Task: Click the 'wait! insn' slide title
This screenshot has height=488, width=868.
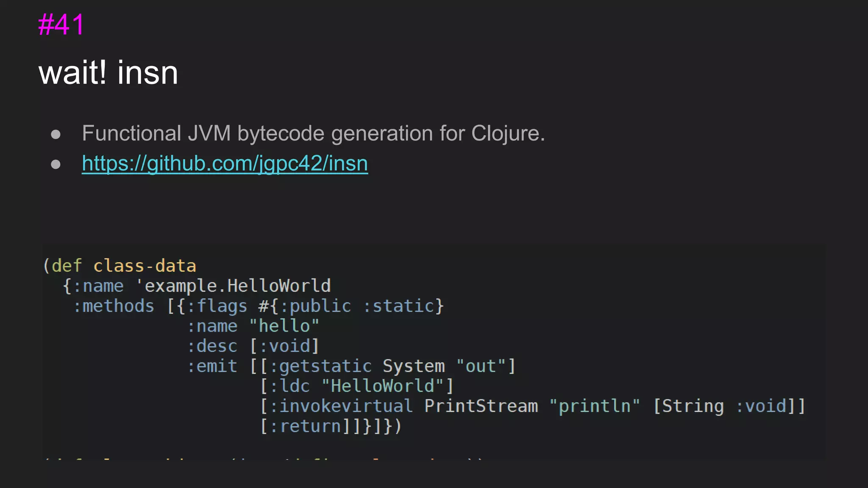Action: click(x=108, y=73)
